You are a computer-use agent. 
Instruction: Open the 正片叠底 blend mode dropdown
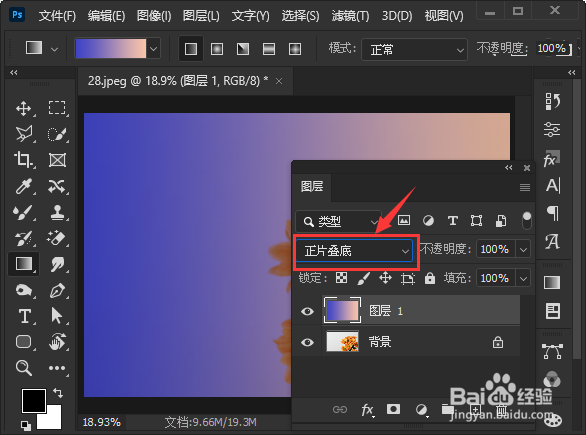tap(355, 250)
